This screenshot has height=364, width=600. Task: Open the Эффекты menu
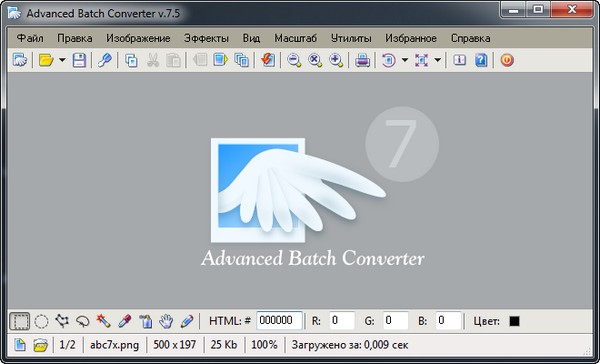pos(206,38)
